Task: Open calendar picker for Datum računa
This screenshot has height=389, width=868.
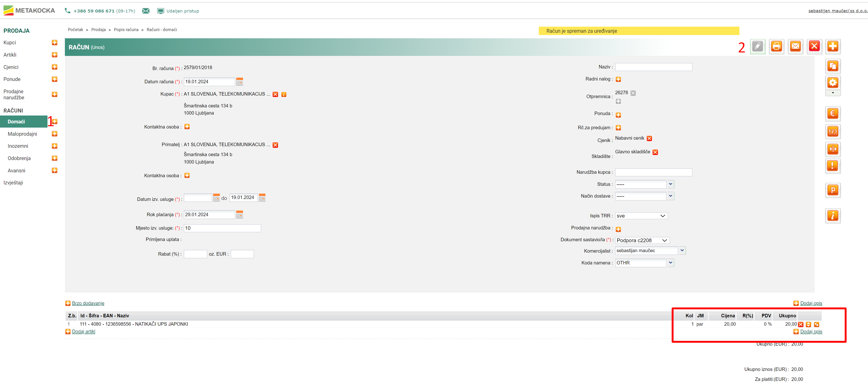Action: [240, 82]
